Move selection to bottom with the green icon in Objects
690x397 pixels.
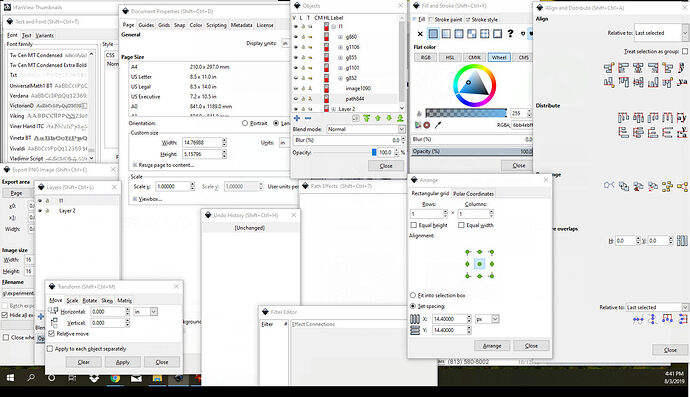(400, 118)
